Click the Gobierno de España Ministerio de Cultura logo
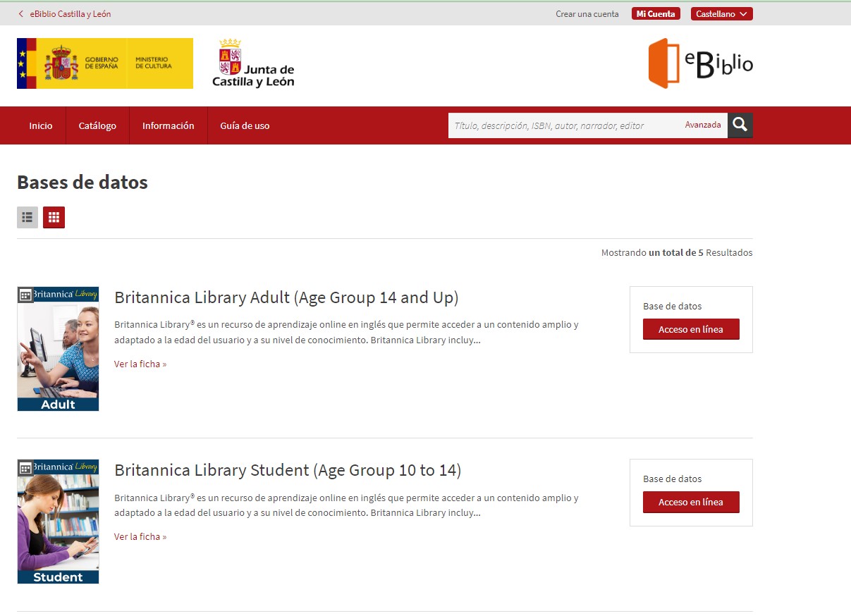 click(105, 63)
